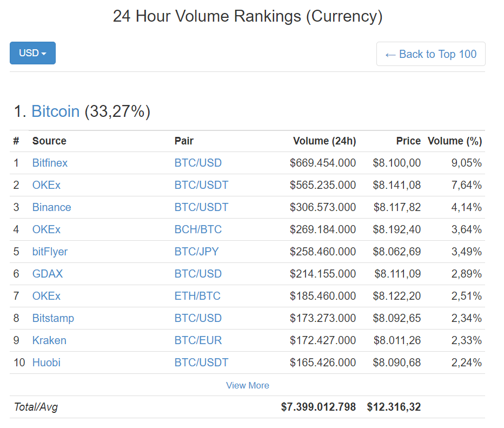The width and height of the screenshot is (504, 428).
Task: Click the Bitfinex price $8.100,00
Action: 396,163
